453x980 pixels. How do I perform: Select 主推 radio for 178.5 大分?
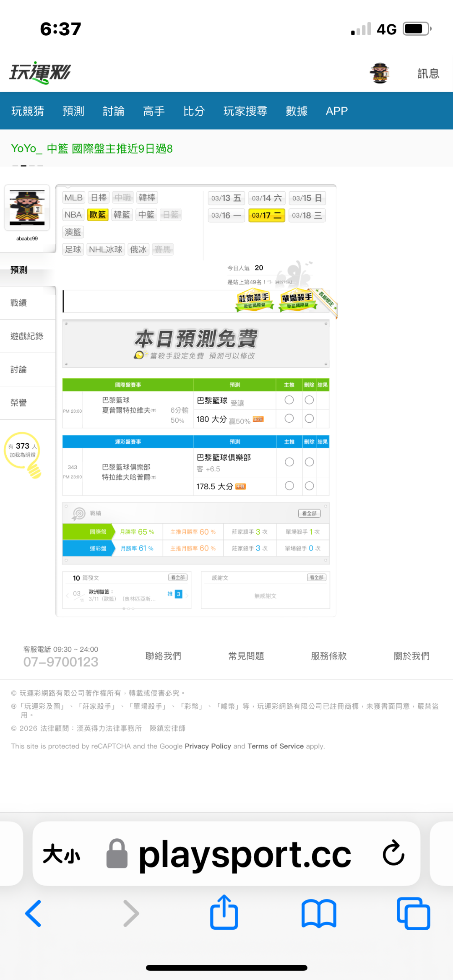coord(289,486)
